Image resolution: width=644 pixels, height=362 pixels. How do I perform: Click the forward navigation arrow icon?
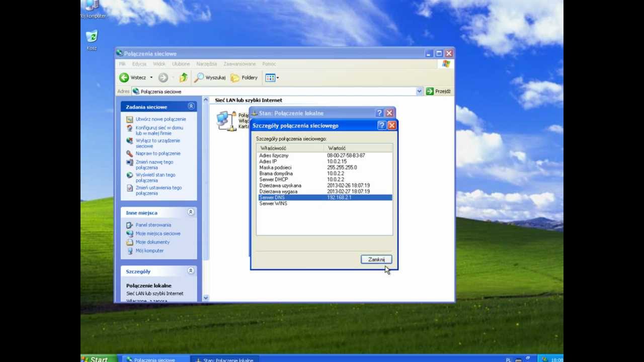[163, 77]
